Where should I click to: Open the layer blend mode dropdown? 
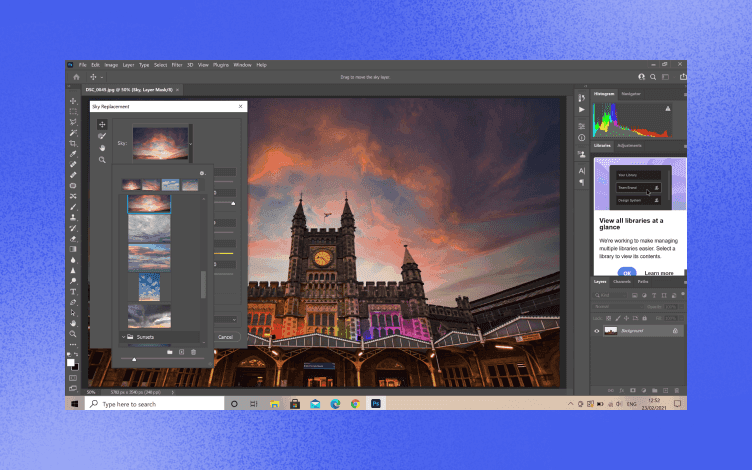tap(618, 307)
